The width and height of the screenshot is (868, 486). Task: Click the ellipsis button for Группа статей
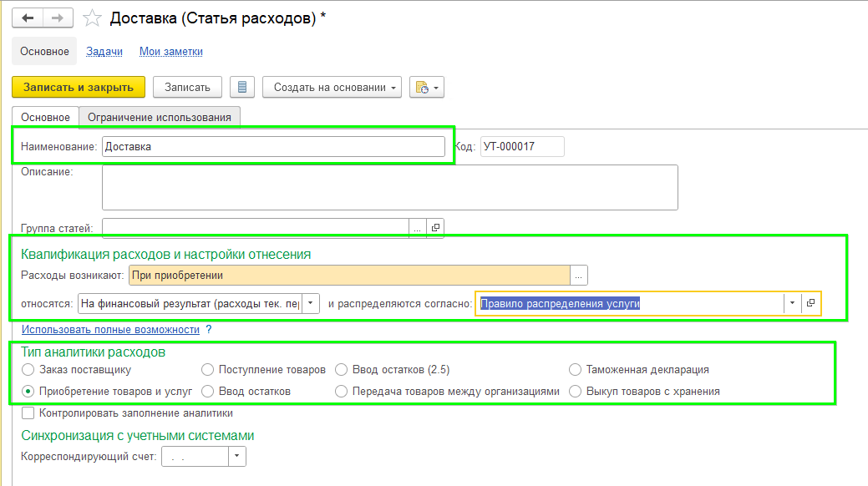click(x=418, y=227)
